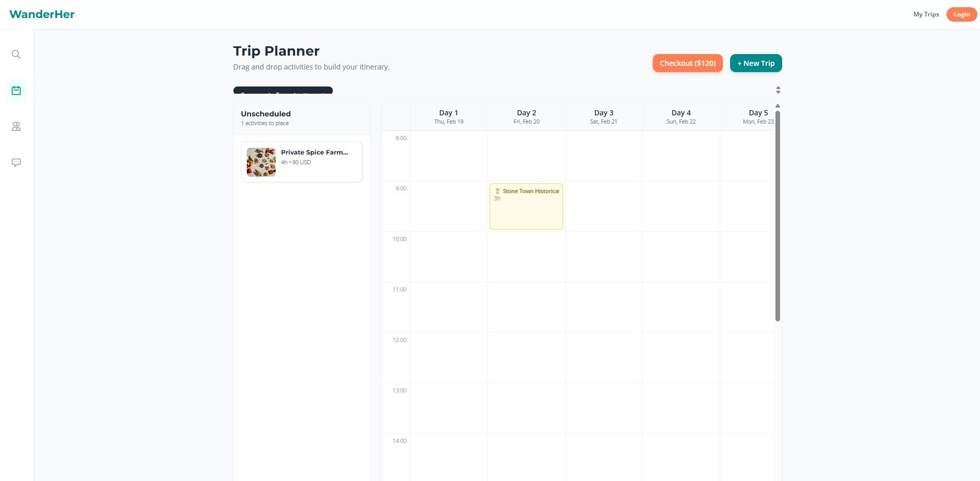Viewport: 980px width, 481px height.
Task: Start a new trip with + New Trip
Action: (x=755, y=63)
